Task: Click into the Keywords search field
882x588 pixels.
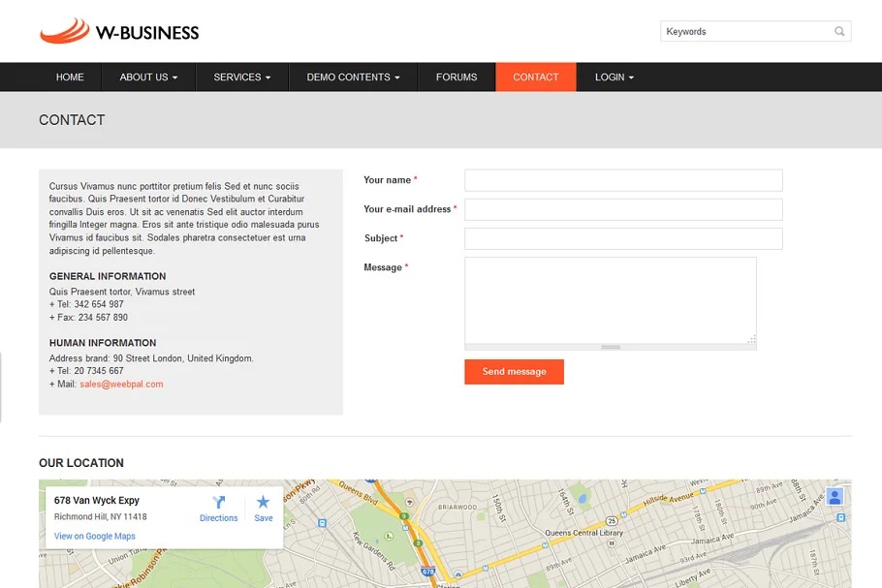Action: pyautogui.click(x=744, y=32)
